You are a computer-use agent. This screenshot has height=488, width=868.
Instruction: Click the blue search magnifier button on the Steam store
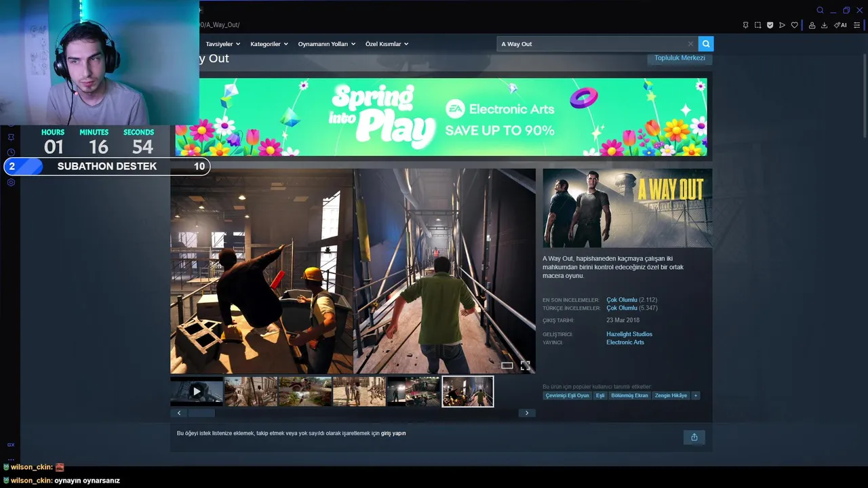pos(706,44)
